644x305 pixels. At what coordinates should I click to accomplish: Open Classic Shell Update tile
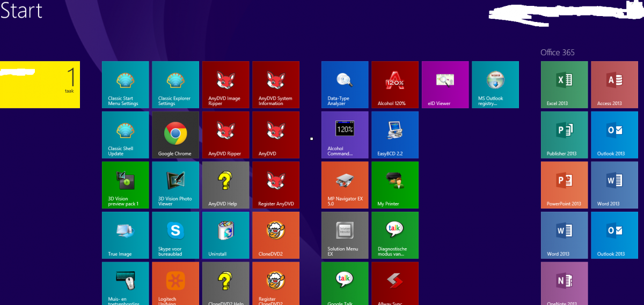click(x=126, y=135)
